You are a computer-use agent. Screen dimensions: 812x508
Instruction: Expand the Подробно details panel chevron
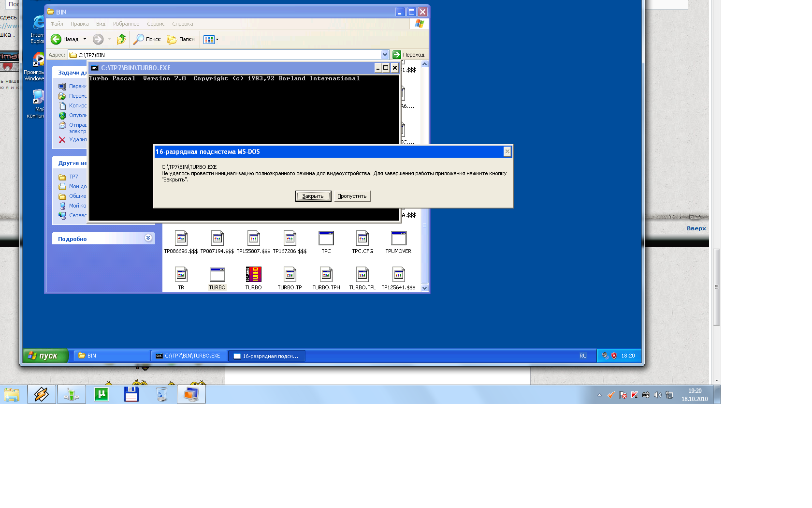[x=148, y=238]
